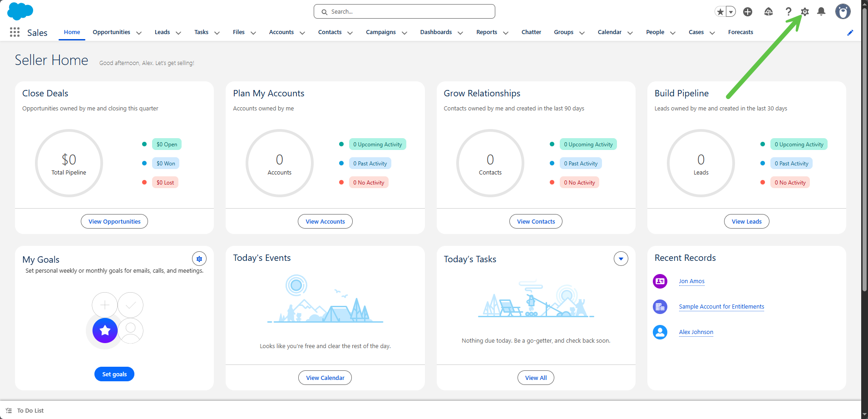868x419 pixels.
Task: Click into the global Search field
Action: point(404,12)
